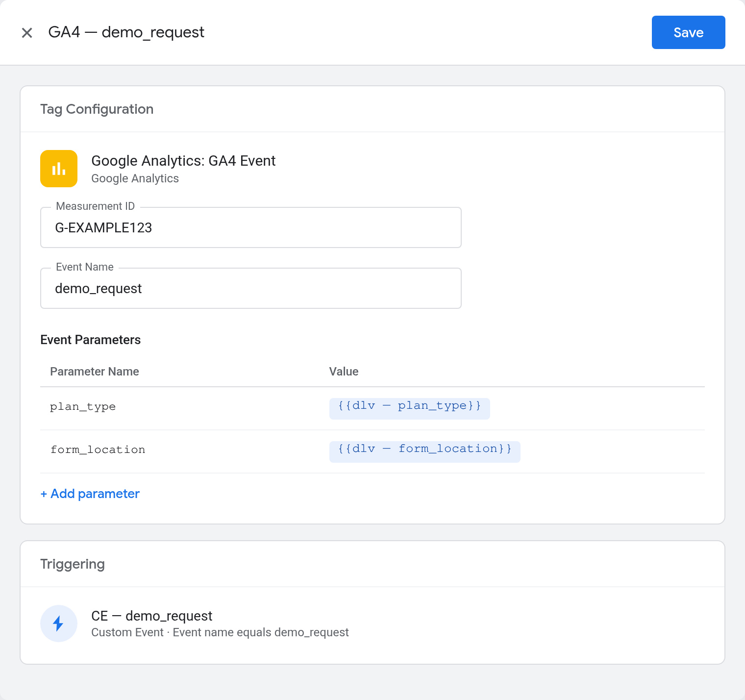Click Google Analytics: GA4 Event tag type title
The image size is (745, 700).
point(183,161)
